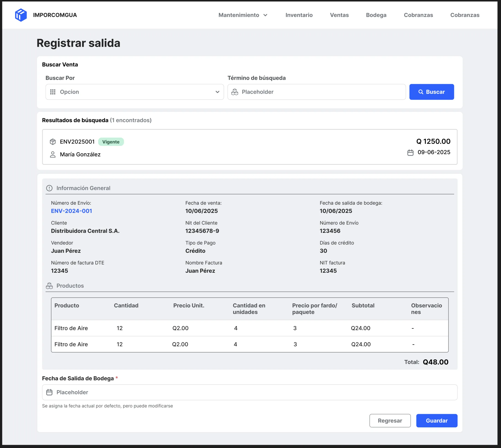Navigate to the Bodega section
501x448 pixels.
(x=376, y=15)
